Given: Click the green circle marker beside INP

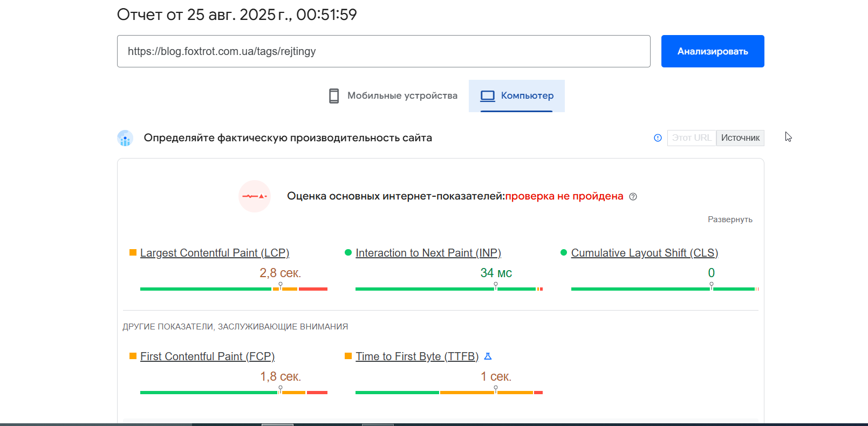Looking at the screenshot, I should 348,252.
